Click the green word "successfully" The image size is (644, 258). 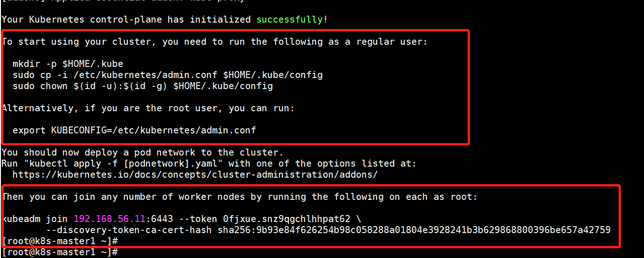pos(289,19)
